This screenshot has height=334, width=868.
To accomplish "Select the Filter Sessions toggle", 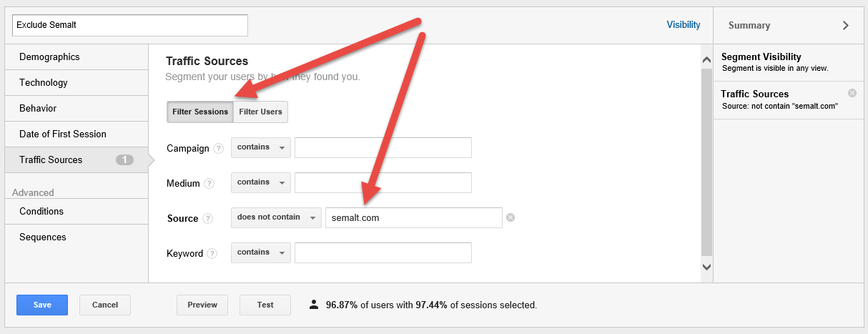I will [x=200, y=112].
